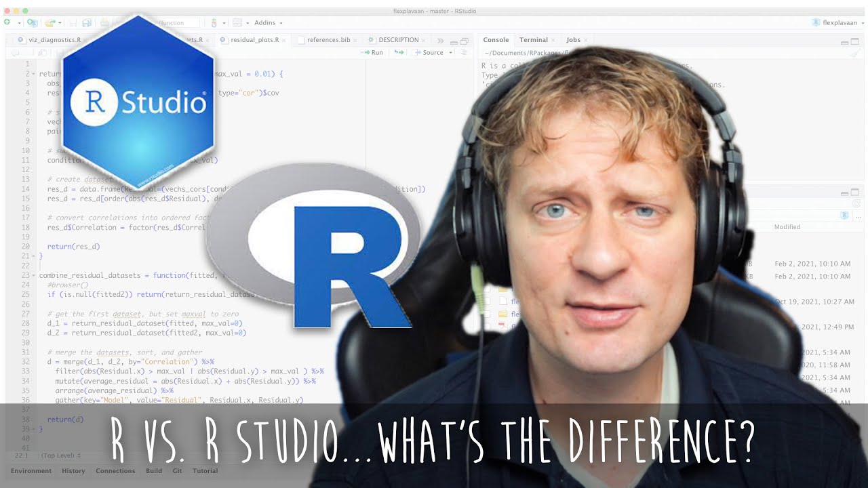Minimize the Console pane
The height and width of the screenshot is (488, 868).
[x=844, y=42]
